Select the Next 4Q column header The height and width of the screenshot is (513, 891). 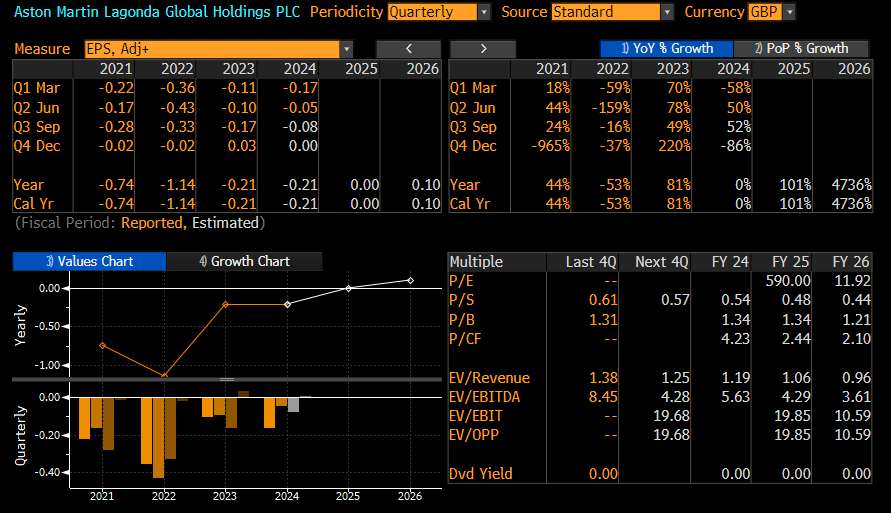(661, 262)
